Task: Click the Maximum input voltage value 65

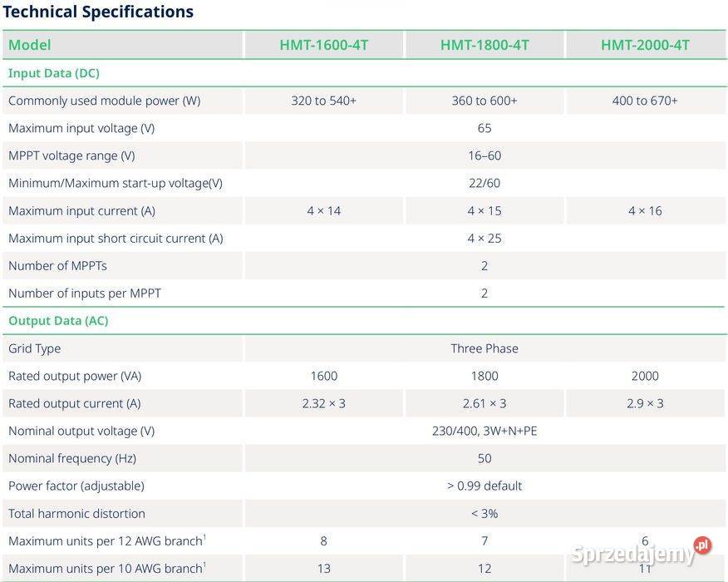Action: tap(485, 128)
